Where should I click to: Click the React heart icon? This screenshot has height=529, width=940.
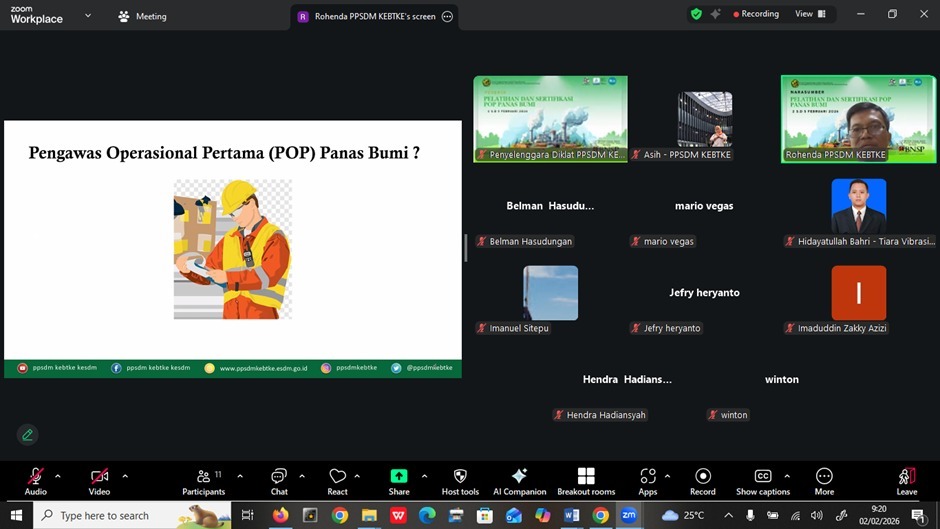coord(337,477)
